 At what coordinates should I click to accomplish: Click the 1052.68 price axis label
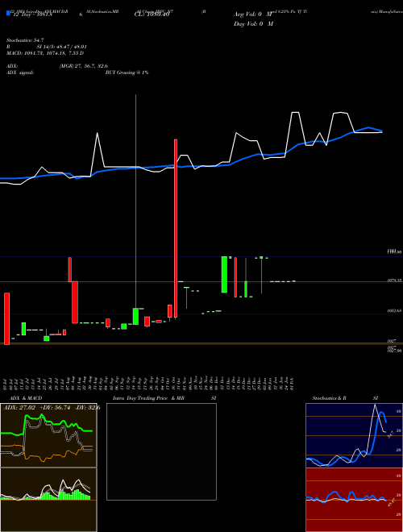tap(395, 310)
